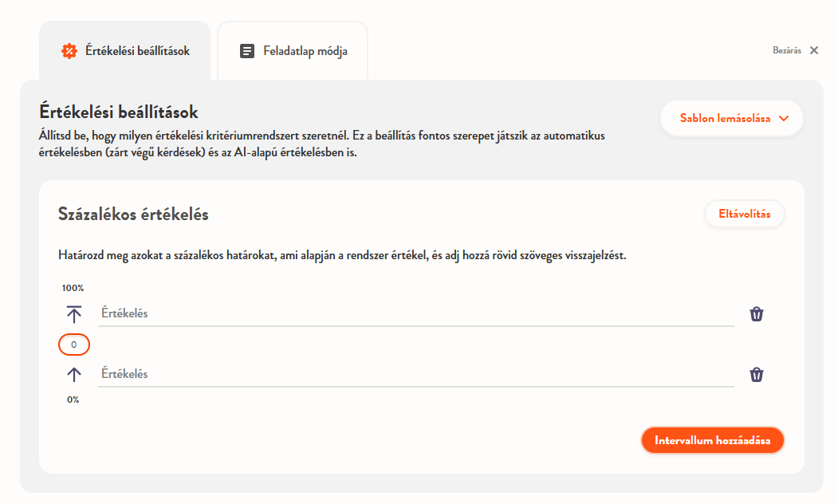Viewport: 838px width, 504px height.
Task: Click the Bezárás text link
Action: click(786, 50)
